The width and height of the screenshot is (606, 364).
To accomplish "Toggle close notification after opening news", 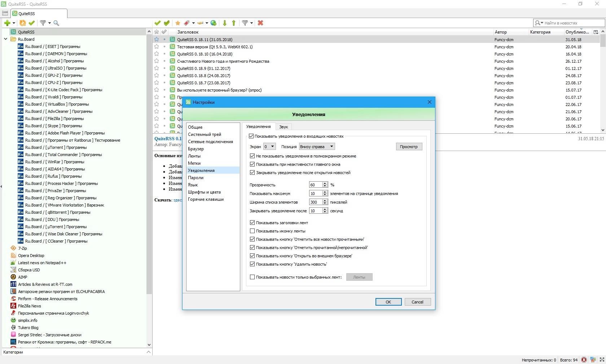I will [x=252, y=173].
